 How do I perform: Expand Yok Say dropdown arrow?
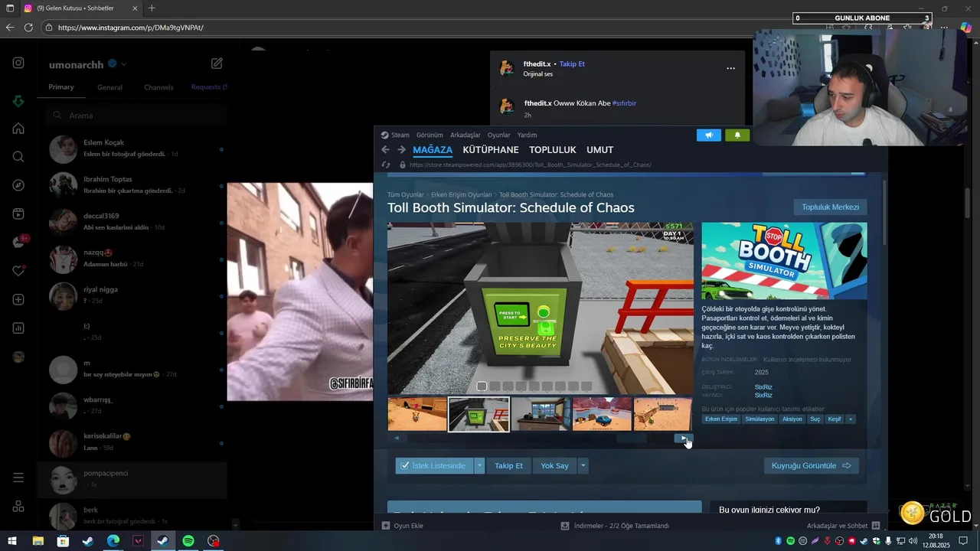pos(583,465)
